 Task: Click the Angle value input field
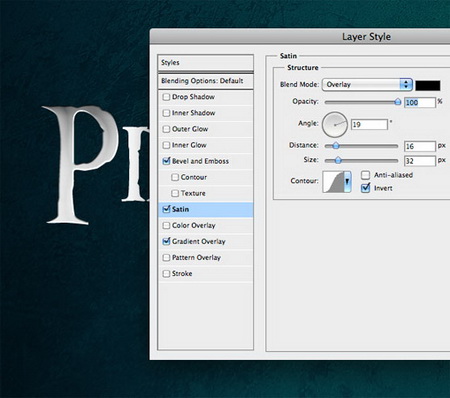369,125
